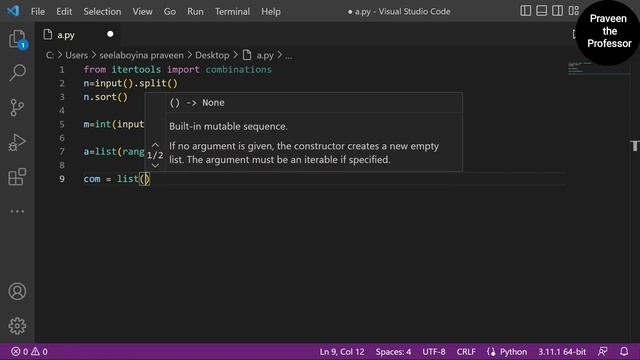Open the Help menu
The image size is (640, 360).
click(x=271, y=11)
